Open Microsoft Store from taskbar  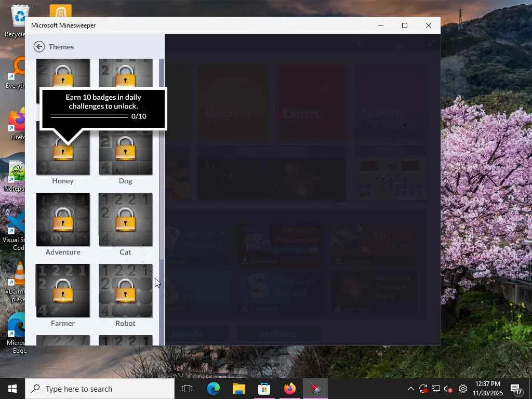[264, 389]
